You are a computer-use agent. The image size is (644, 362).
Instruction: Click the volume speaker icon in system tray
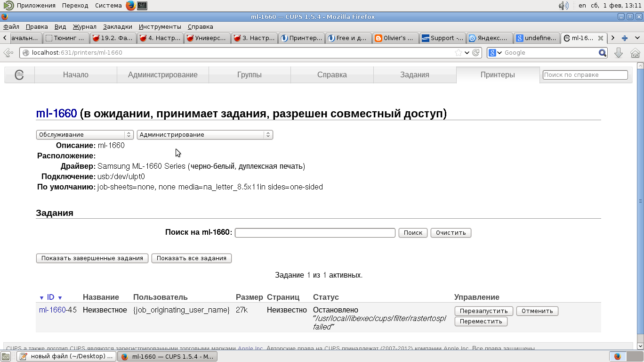(x=563, y=6)
